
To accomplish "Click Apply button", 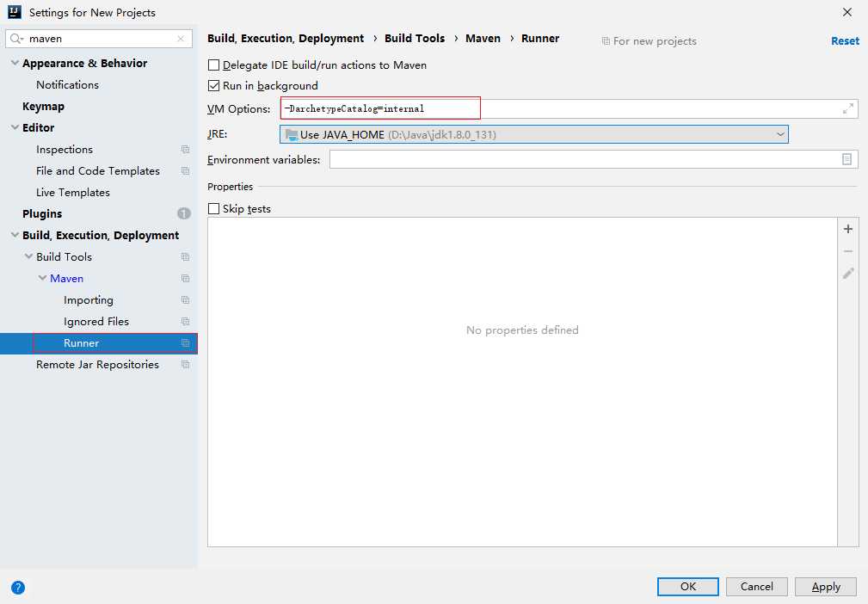I will click(825, 587).
